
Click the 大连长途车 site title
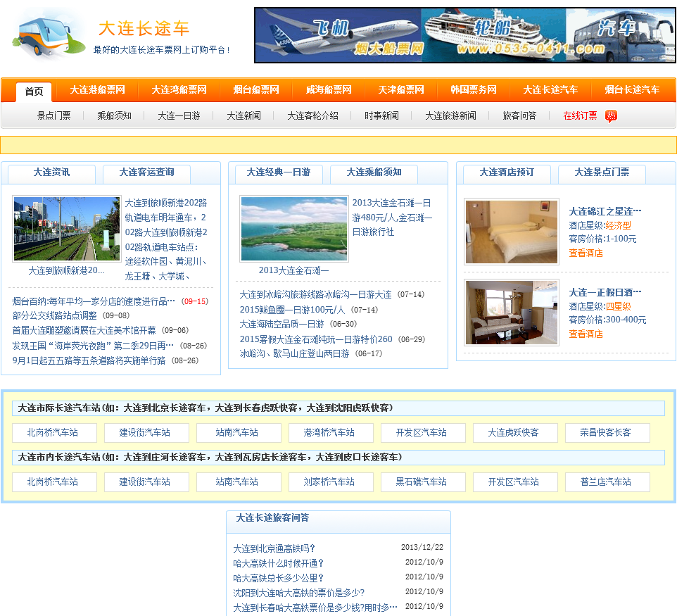pos(144,29)
